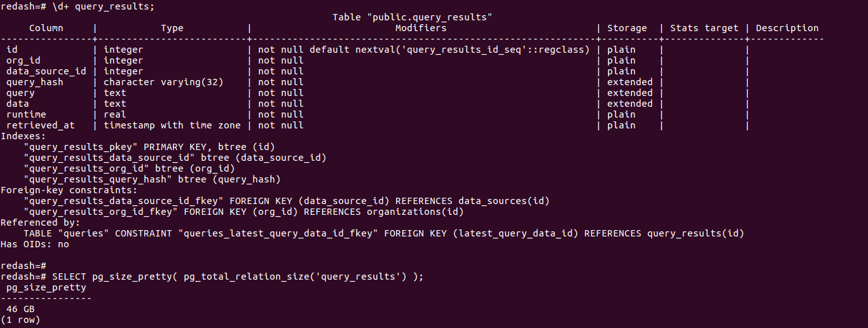Click the "query_results_org_id_fkey" constraint line
The height and width of the screenshot is (328, 868).
tap(244, 212)
